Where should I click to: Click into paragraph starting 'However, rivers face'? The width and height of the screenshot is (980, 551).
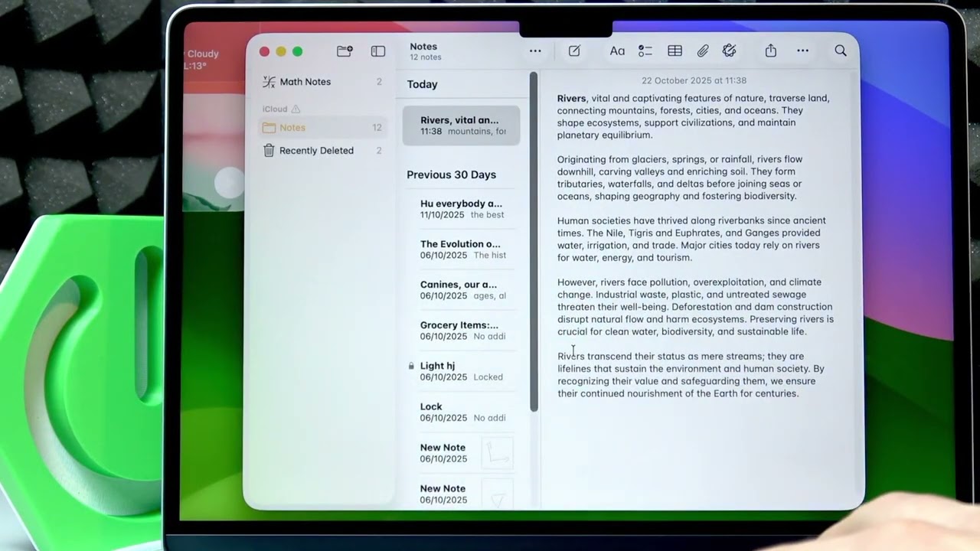(x=695, y=307)
